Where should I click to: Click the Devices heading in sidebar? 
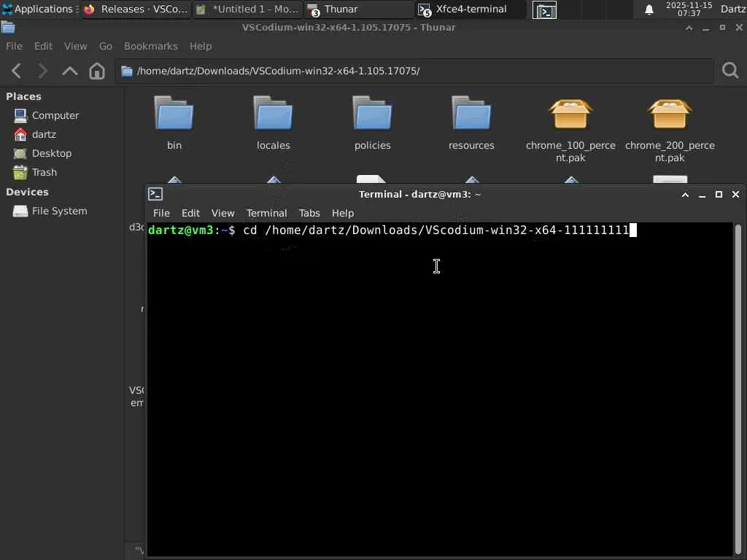27,192
